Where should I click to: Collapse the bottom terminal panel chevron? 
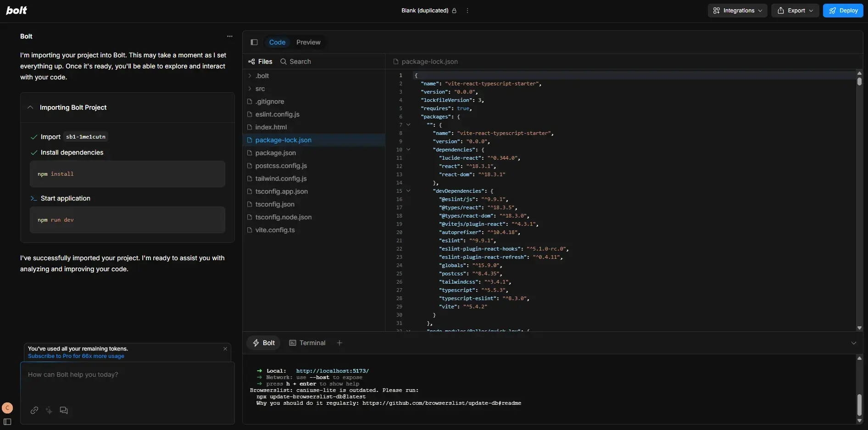853,343
